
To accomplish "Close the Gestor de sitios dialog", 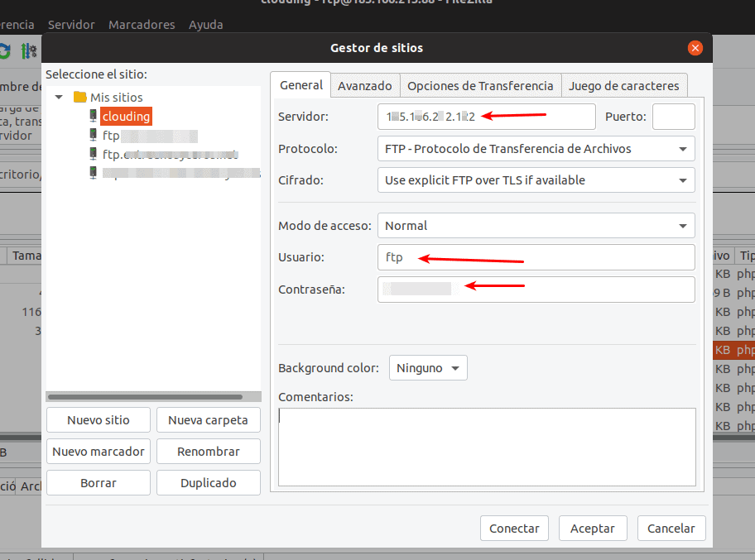I will point(695,48).
